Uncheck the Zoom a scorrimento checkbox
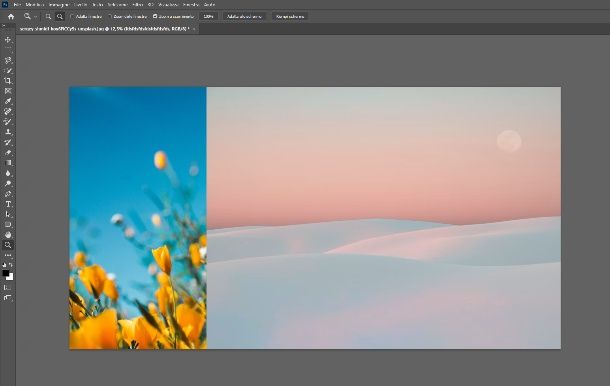Image resolution: width=610 pixels, height=386 pixels. point(155,16)
